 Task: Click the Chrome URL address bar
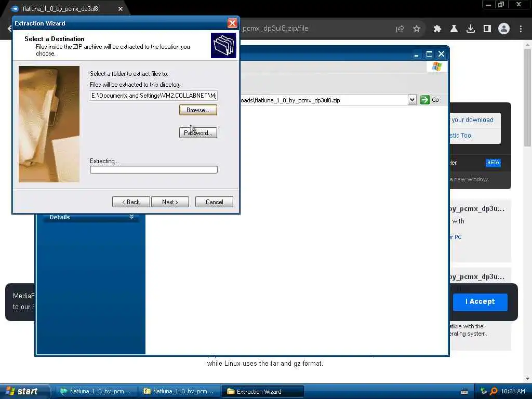click(315, 29)
